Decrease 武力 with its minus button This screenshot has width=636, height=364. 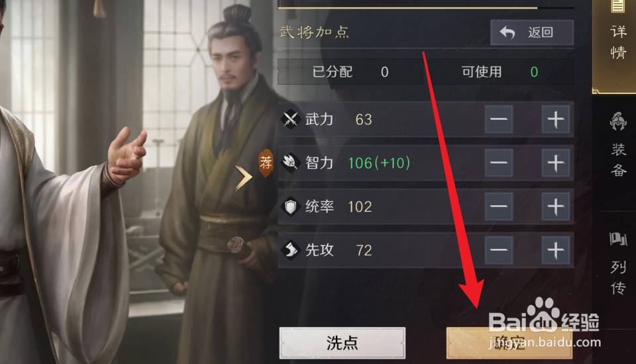499,120
